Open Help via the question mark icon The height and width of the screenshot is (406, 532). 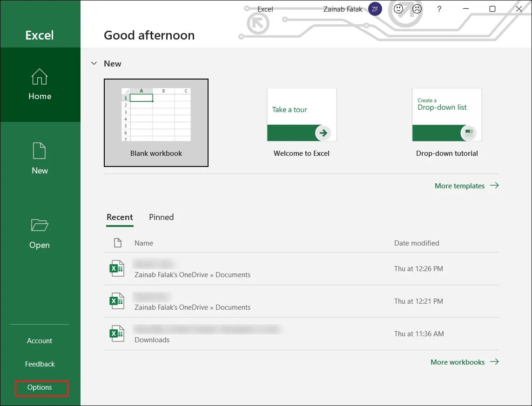tap(439, 9)
